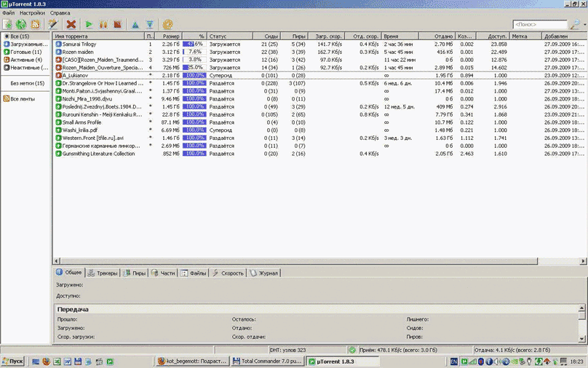Sort by Сиды column header
This screenshot has height=368, width=588.
coord(266,36)
